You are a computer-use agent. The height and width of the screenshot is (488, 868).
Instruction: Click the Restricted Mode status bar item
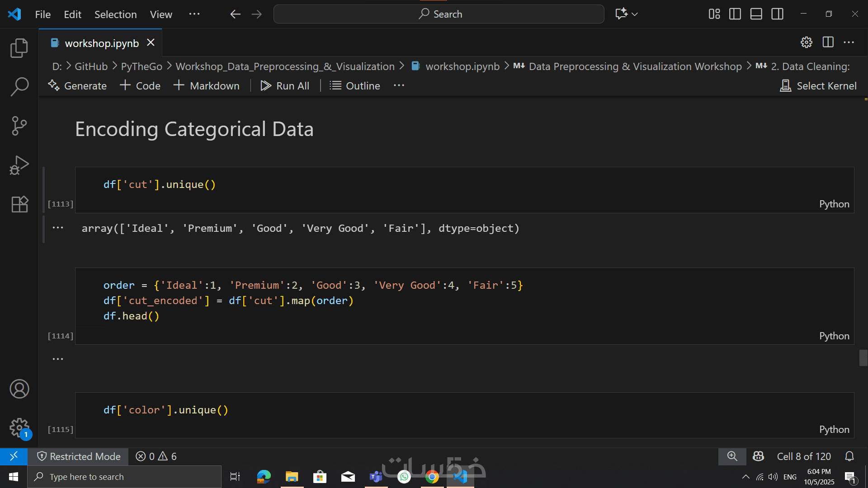pyautogui.click(x=79, y=456)
